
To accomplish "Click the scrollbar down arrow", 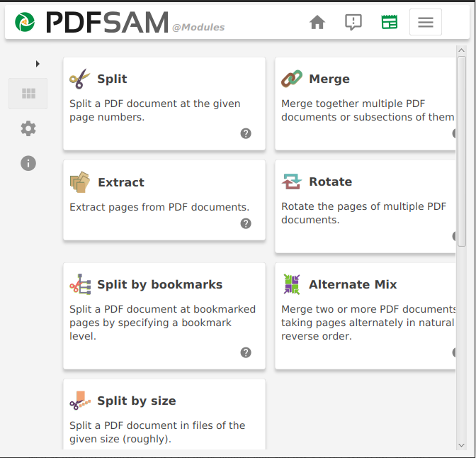I will [461, 445].
